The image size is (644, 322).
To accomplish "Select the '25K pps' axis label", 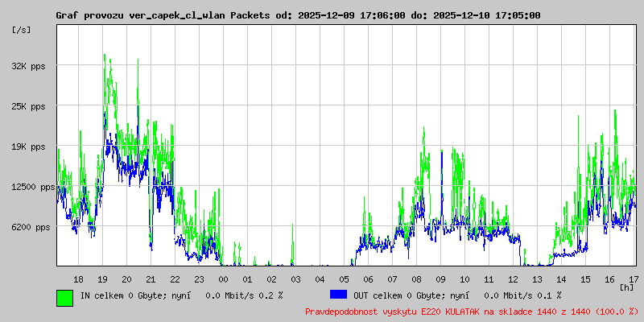I will tap(28, 107).
